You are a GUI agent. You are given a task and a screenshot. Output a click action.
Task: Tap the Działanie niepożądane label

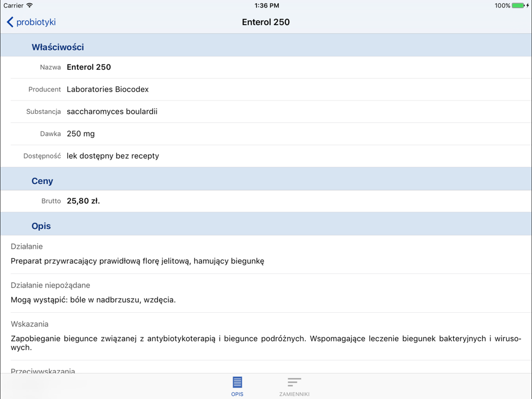(50, 285)
